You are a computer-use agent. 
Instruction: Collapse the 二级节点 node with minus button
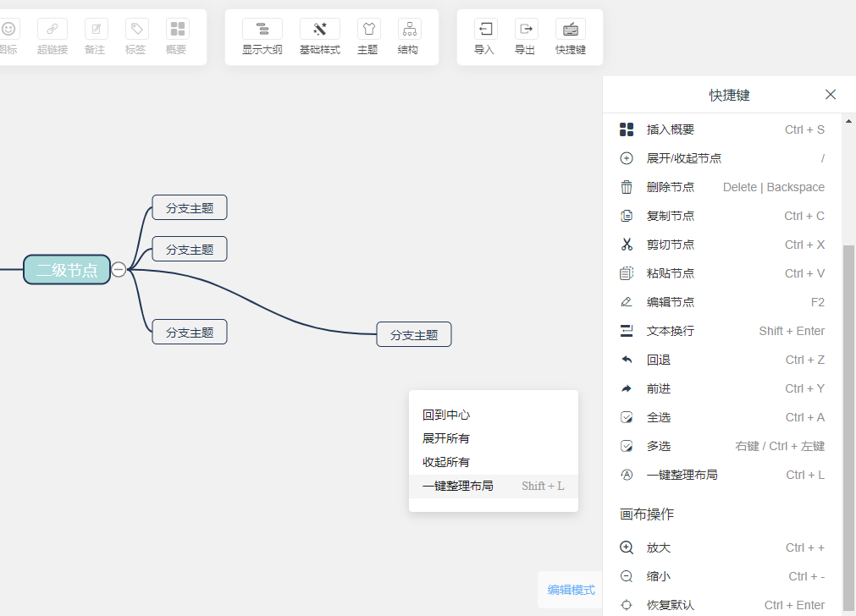coord(119,270)
